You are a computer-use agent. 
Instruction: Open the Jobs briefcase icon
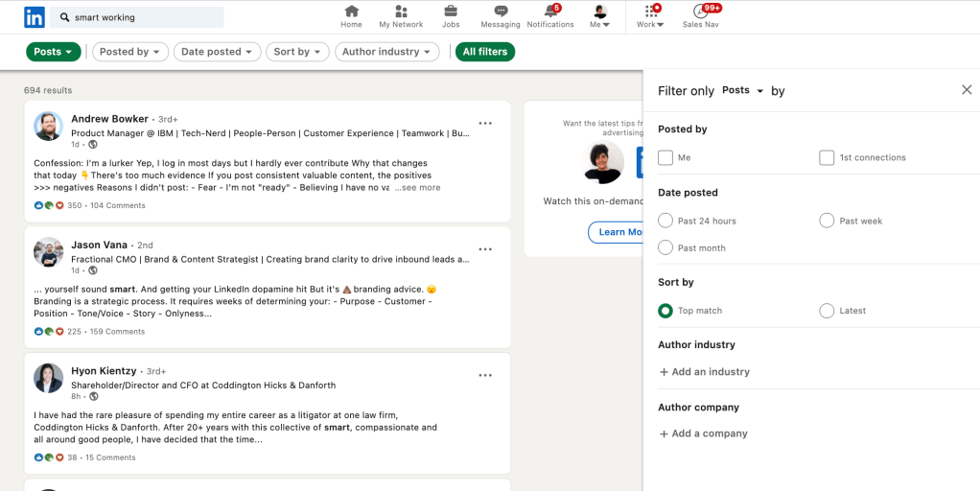pyautogui.click(x=450, y=12)
